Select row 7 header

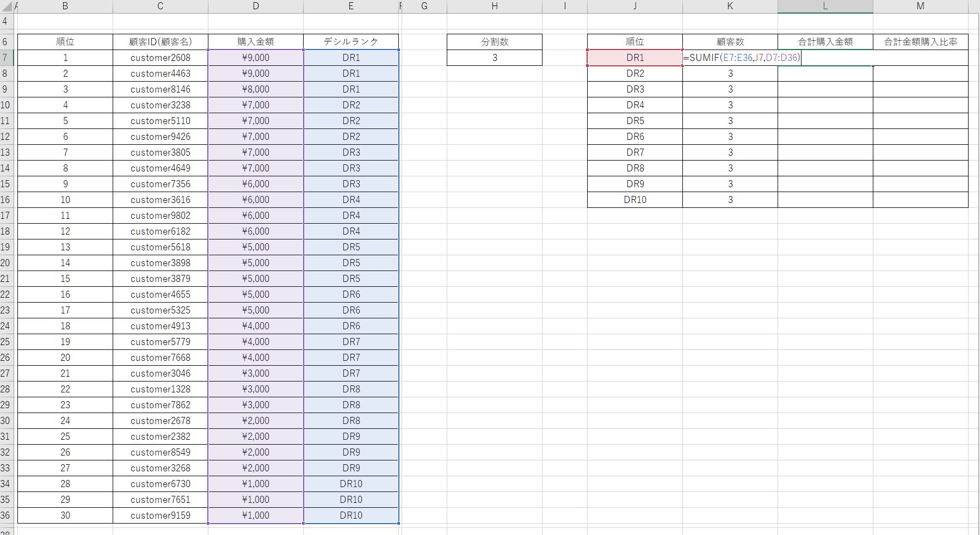pyautogui.click(x=5, y=58)
